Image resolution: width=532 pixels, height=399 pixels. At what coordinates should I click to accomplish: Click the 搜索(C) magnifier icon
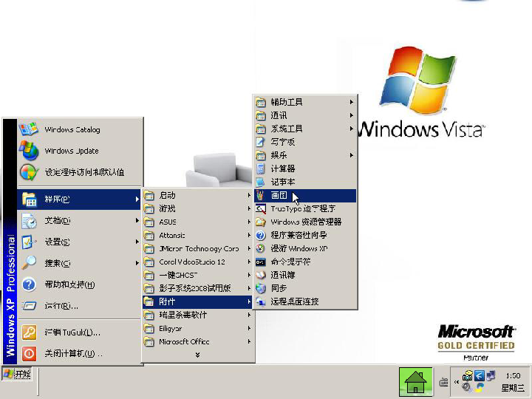tap(29, 263)
